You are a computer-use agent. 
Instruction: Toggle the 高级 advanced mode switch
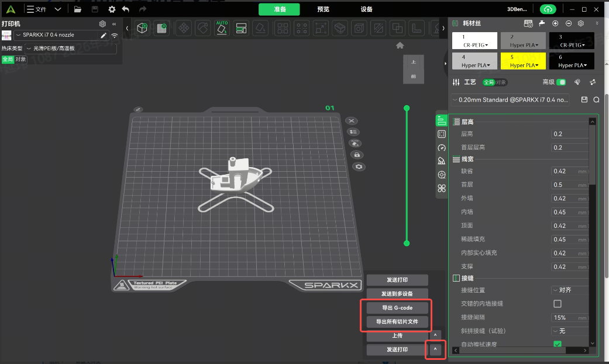tap(561, 82)
